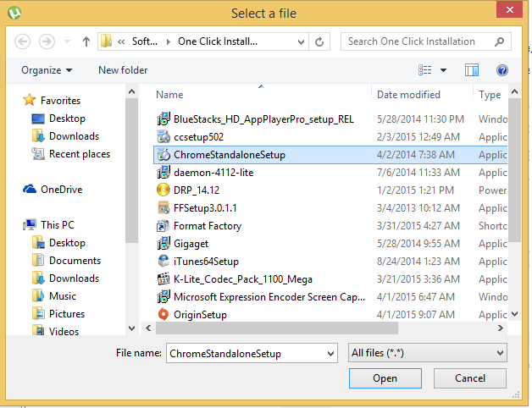The image size is (532, 408).
Task: Select DRP_14.12 disc icon
Action: [163, 190]
